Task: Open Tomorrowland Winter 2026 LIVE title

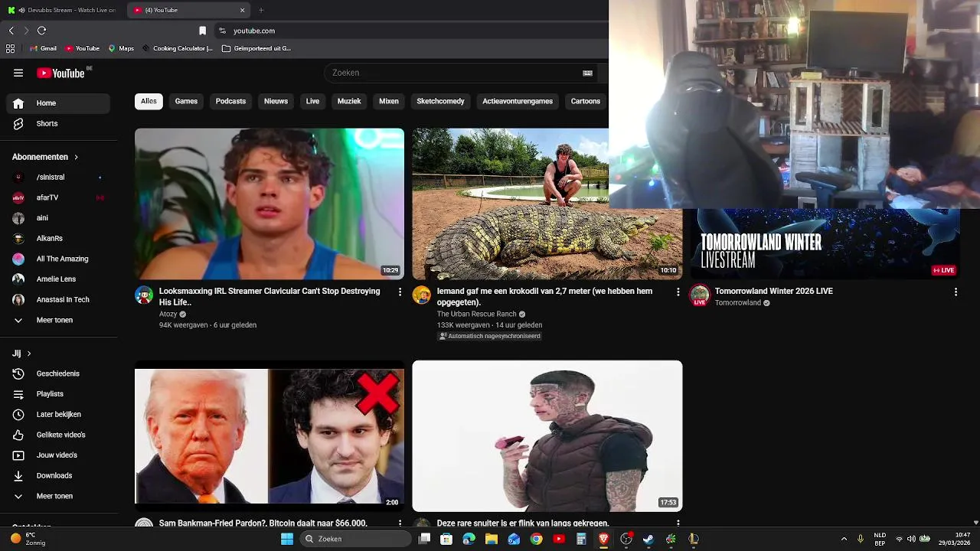Action: [773, 291]
